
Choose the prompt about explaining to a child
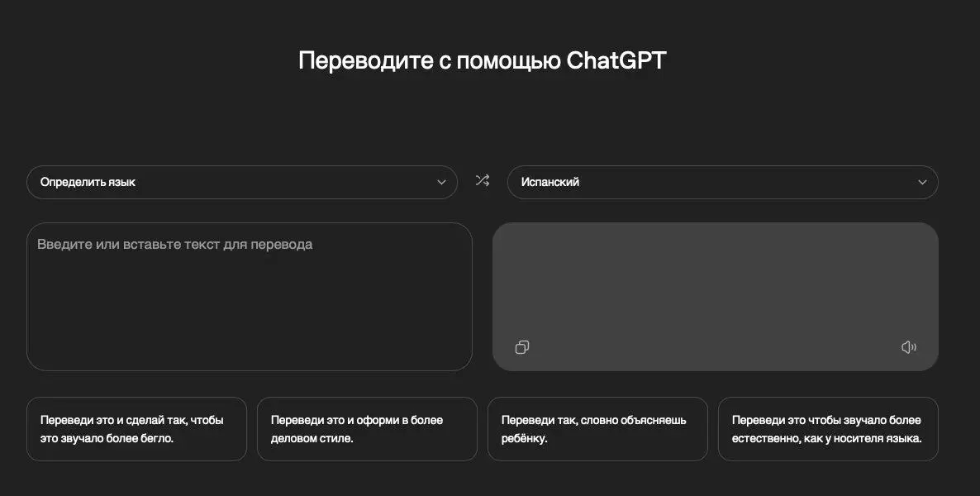pos(597,429)
